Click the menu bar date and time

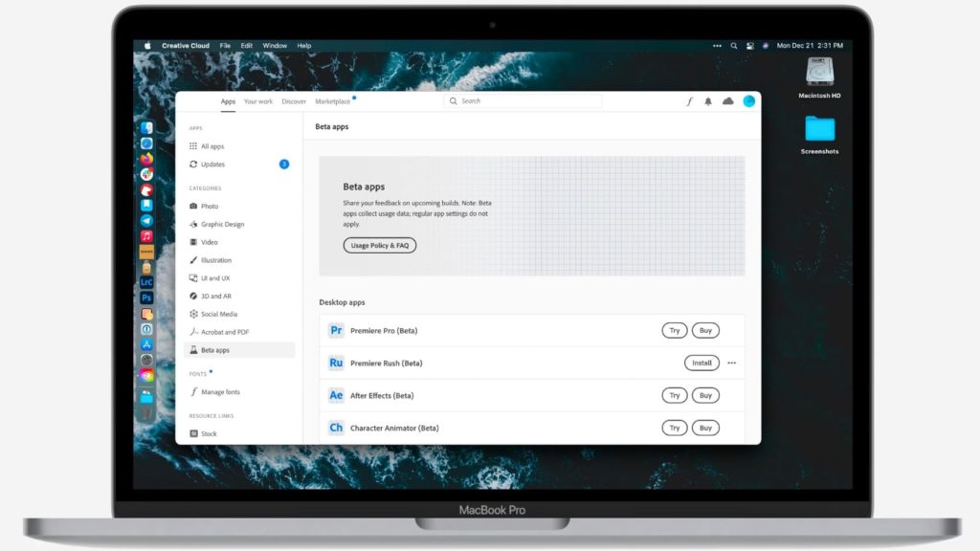810,46
